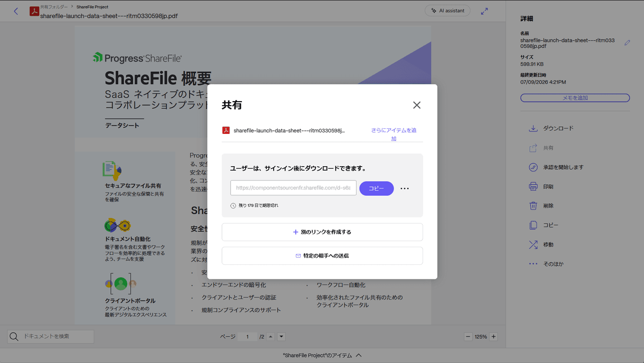Copy the share link with コピー button
This screenshot has height=363, width=644.
tap(376, 188)
